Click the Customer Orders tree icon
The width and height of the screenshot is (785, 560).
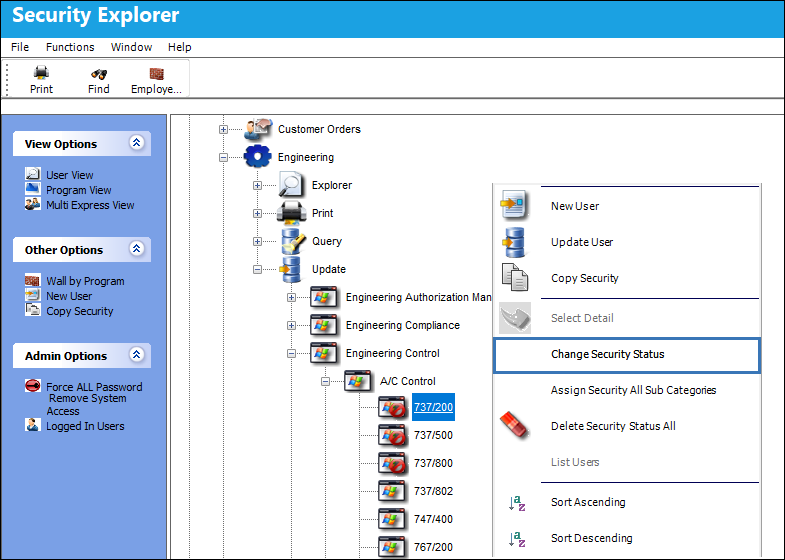[x=258, y=129]
